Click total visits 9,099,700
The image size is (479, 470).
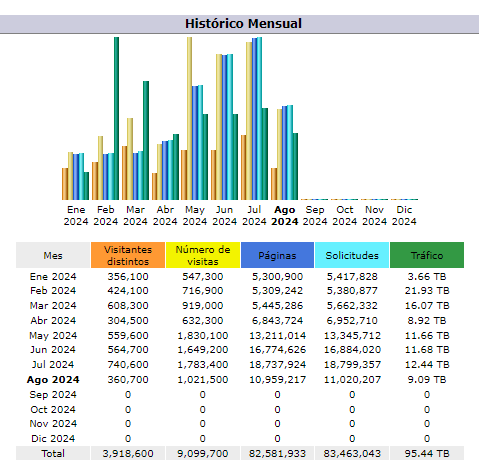(x=203, y=454)
